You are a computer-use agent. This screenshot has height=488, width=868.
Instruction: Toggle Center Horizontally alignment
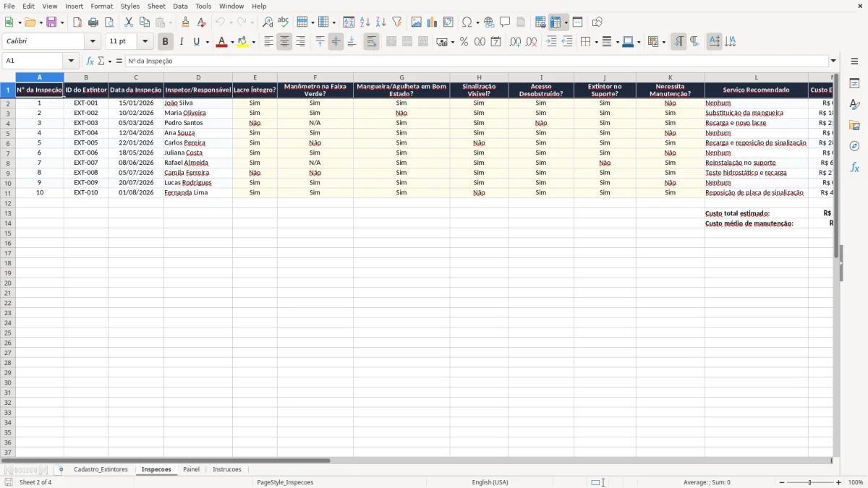tap(285, 42)
